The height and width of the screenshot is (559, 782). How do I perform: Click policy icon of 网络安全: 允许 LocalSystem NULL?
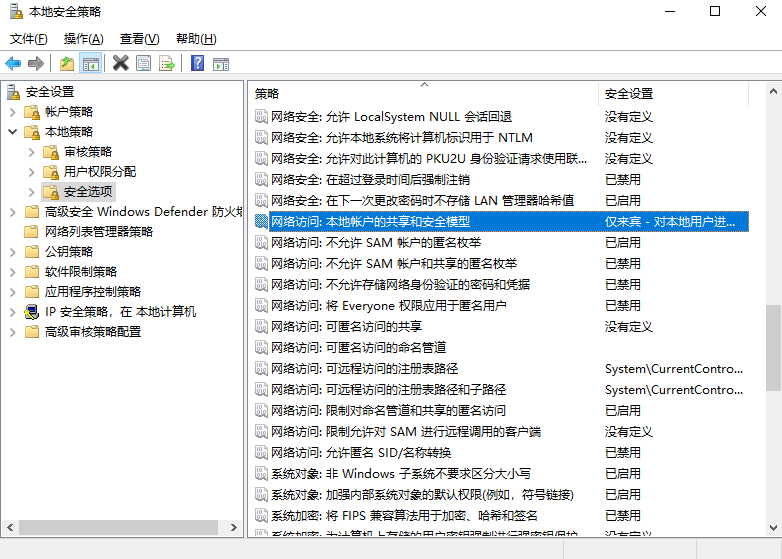(261, 117)
